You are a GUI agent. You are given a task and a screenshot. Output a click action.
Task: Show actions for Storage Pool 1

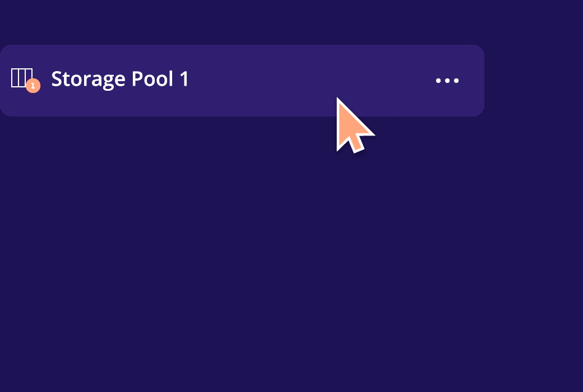(x=447, y=81)
